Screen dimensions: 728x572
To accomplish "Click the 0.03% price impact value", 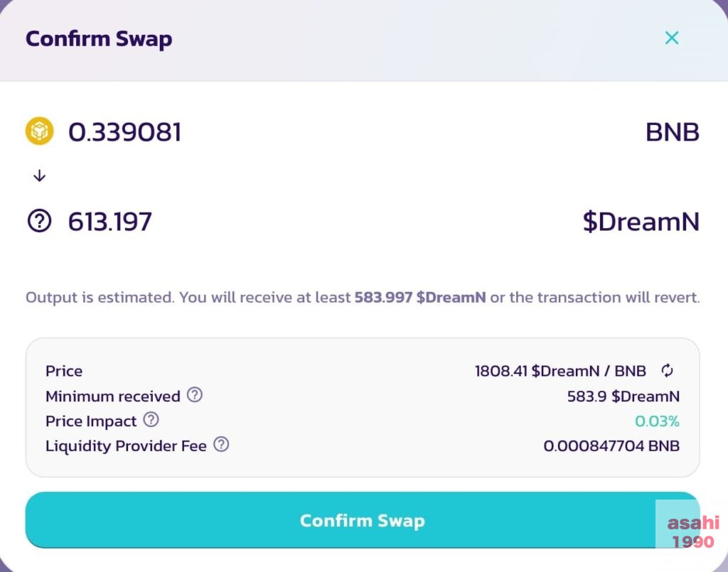I will tap(657, 421).
